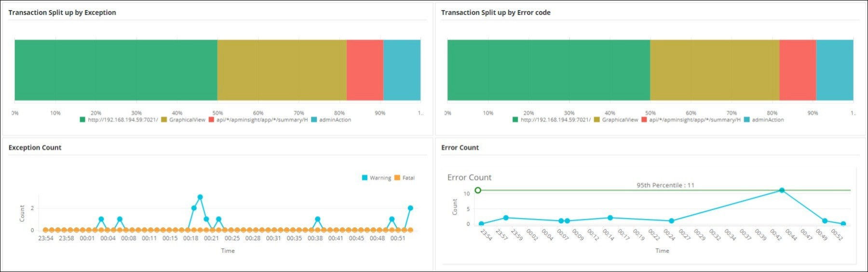Screen dimensions: 868x272
Task: Toggle GraphicalView legend label in Exception chart
Action: (187, 120)
